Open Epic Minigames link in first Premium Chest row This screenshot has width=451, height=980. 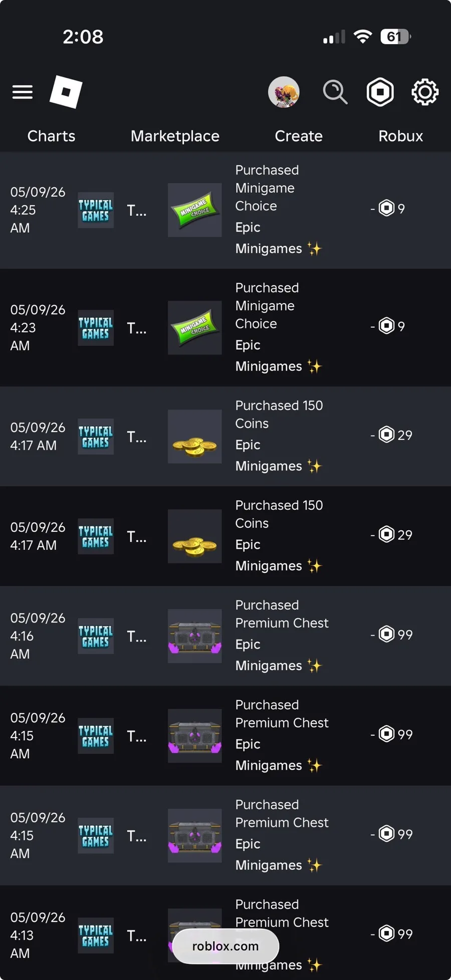(x=278, y=655)
